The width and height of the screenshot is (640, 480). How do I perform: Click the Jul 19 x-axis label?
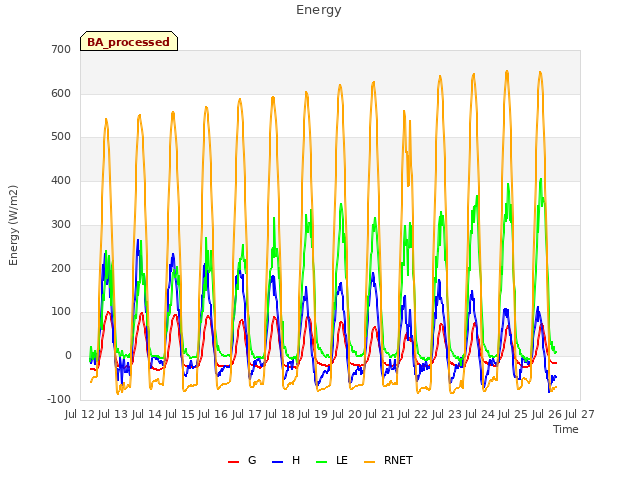click(313, 415)
